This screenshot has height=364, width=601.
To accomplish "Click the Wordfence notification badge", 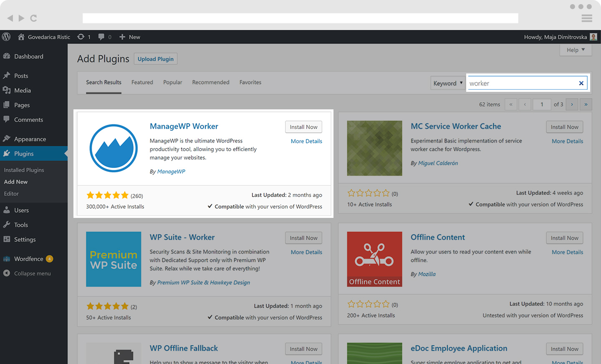I will click(x=49, y=259).
